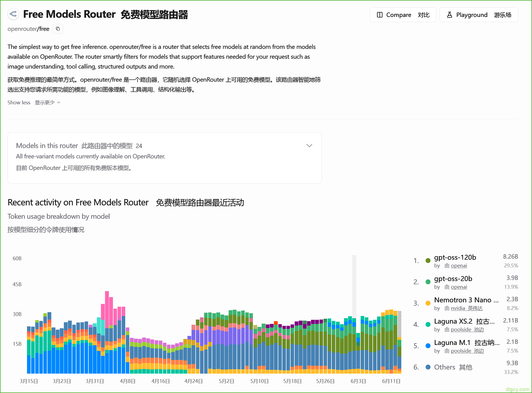
Task: Click the 3月15日 axis label
Action: (x=29, y=381)
